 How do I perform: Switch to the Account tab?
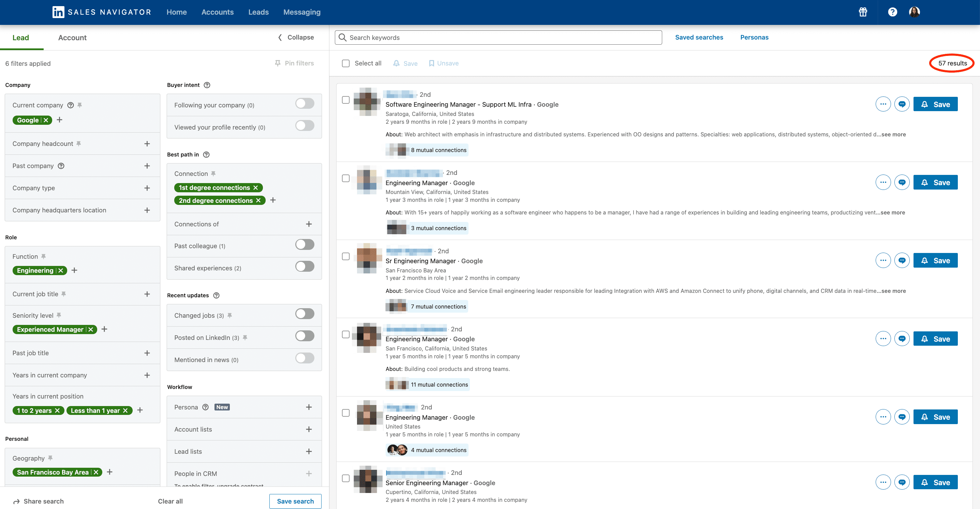[72, 37]
